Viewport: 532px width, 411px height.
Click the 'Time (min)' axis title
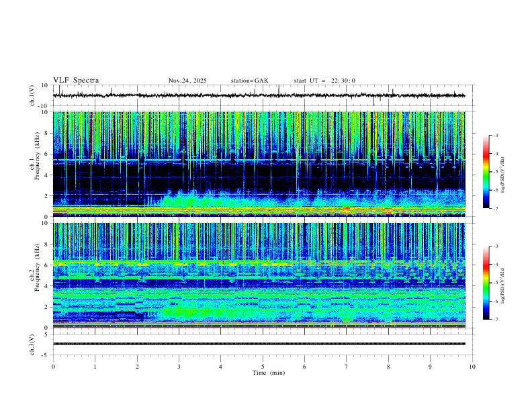(x=269, y=373)
